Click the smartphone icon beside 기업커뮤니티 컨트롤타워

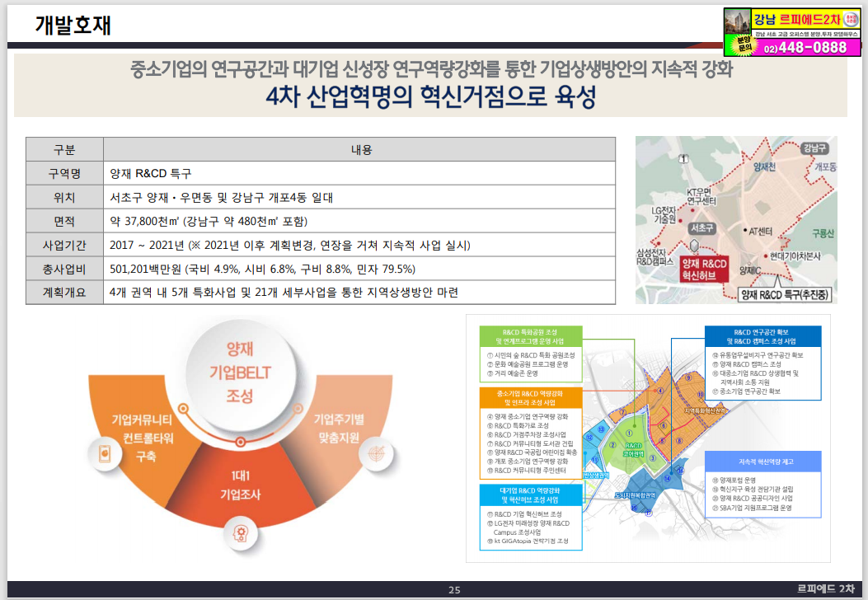(x=104, y=454)
